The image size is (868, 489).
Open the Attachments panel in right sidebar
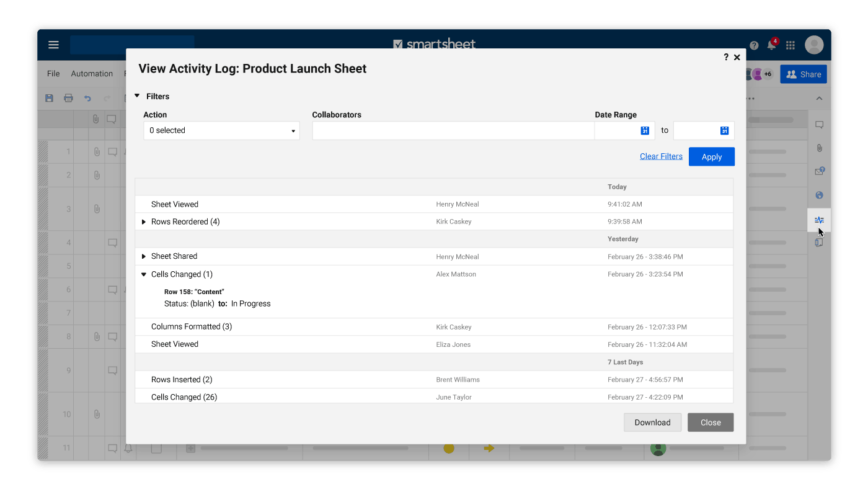[x=819, y=148]
